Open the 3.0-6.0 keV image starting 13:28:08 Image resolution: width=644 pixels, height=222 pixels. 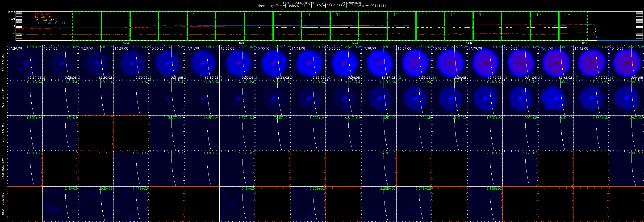(96, 62)
